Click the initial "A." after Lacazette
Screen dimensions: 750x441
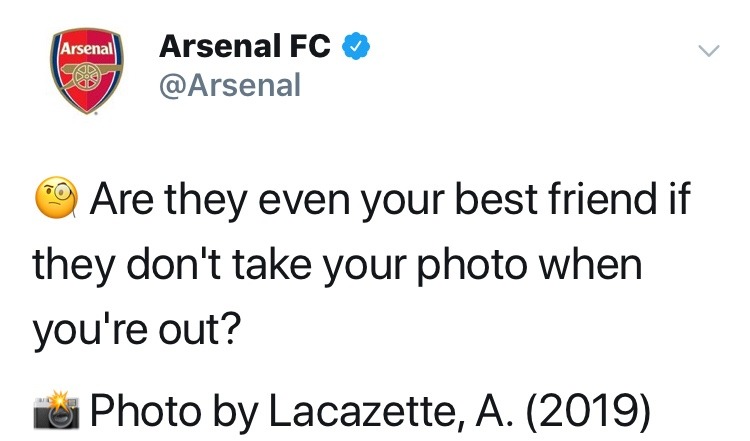[495, 410]
